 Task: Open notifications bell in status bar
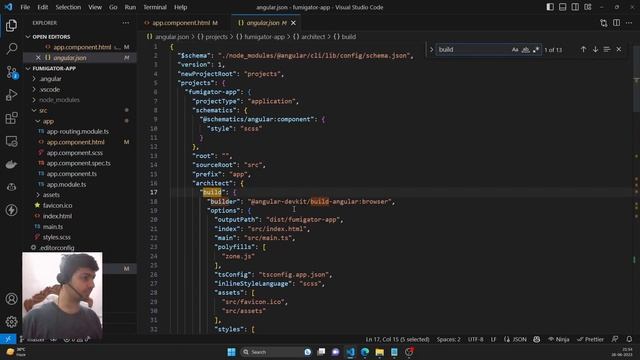(x=629, y=339)
